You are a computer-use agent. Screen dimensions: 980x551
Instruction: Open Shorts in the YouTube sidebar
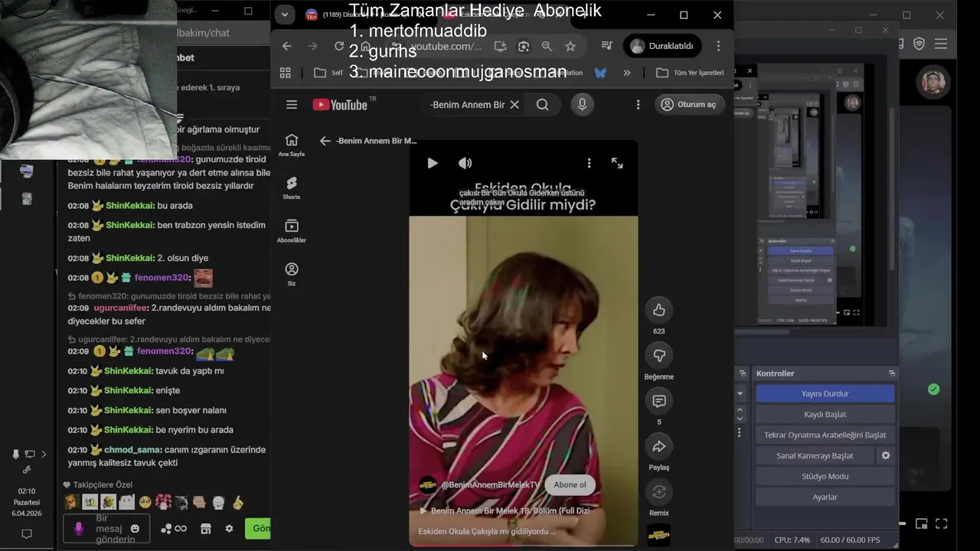[x=292, y=187]
